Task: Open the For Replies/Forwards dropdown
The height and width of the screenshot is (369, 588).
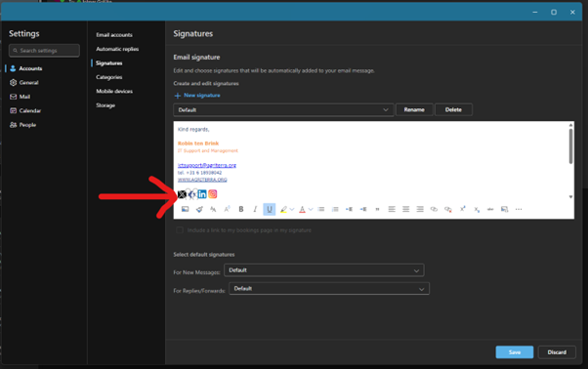Action: [x=329, y=288]
